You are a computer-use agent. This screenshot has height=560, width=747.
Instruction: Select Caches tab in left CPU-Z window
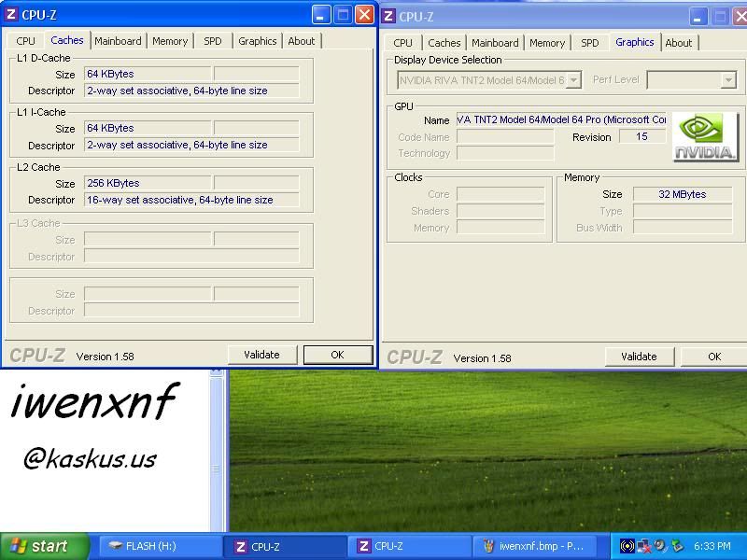(66, 40)
